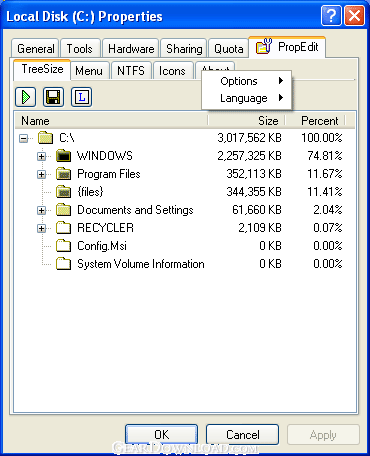Select the Program Files folder icon
This screenshot has height=456, width=370.
coord(63,174)
